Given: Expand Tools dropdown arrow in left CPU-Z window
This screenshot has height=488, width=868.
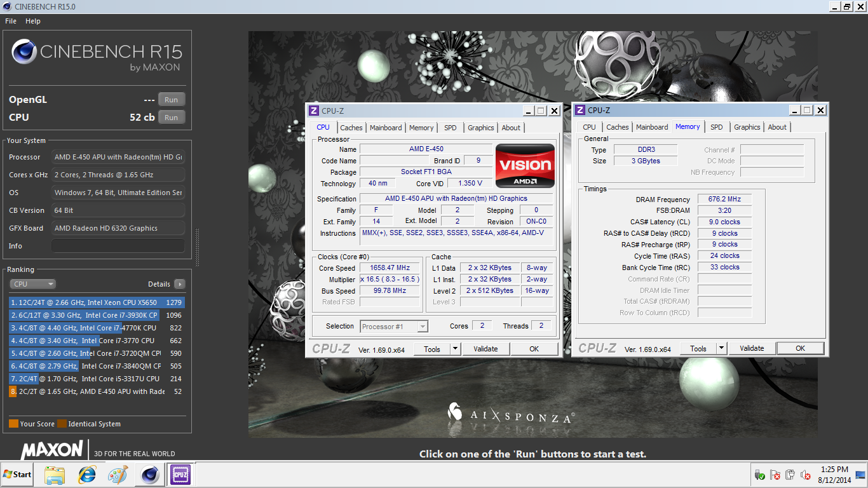Looking at the screenshot, I should [455, 349].
